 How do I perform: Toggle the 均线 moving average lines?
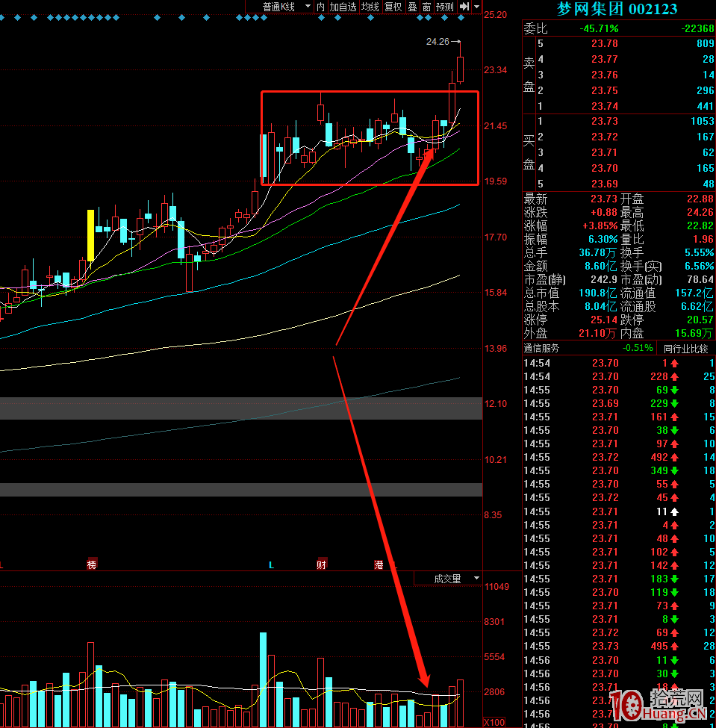click(x=370, y=7)
